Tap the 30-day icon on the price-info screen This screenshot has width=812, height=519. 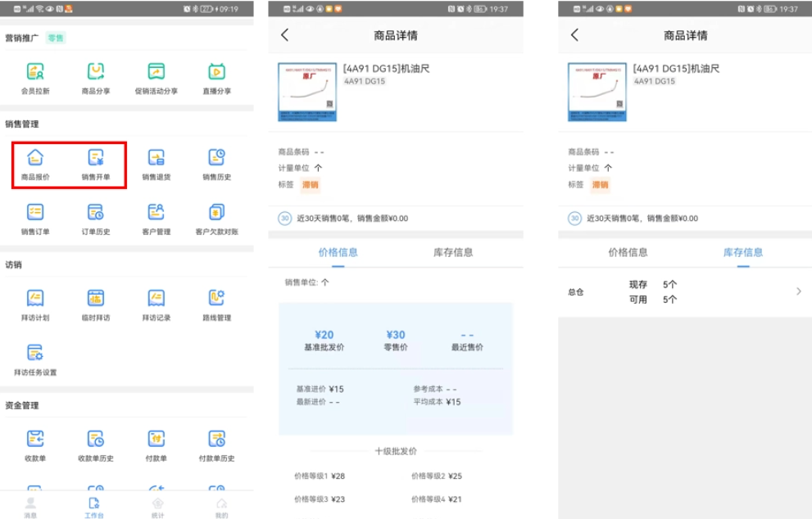pos(285,219)
